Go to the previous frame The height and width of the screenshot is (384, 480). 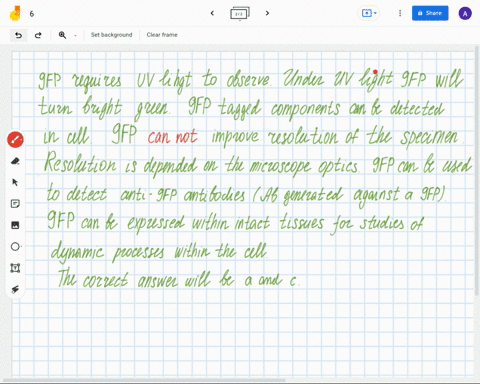[x=212, y=13]
